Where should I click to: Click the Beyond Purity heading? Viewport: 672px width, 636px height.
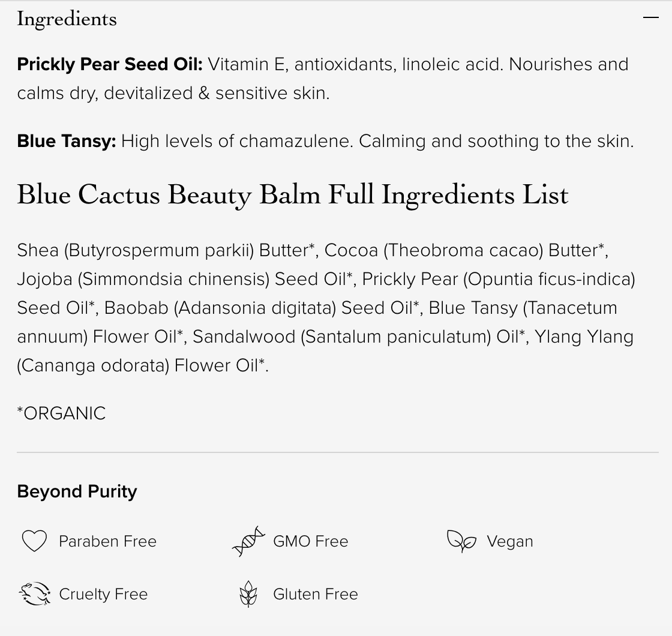pyautogui.click(x=77, y=491)
